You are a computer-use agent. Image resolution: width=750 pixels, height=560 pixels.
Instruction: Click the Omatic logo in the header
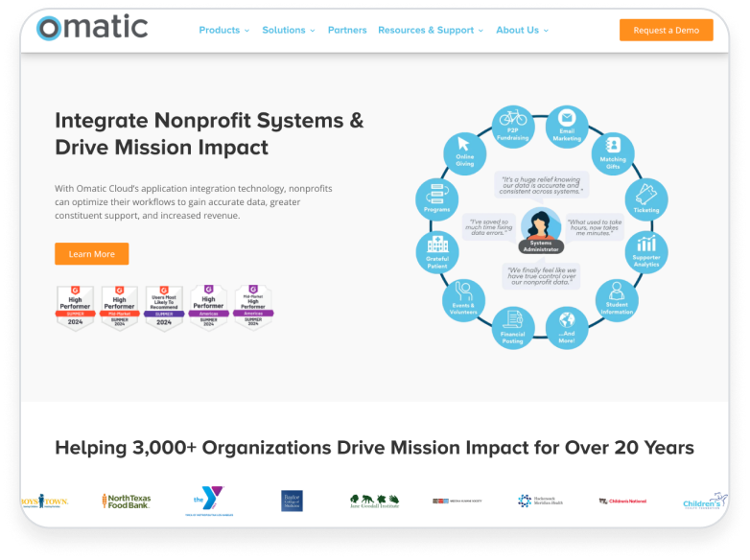point(92,27)
